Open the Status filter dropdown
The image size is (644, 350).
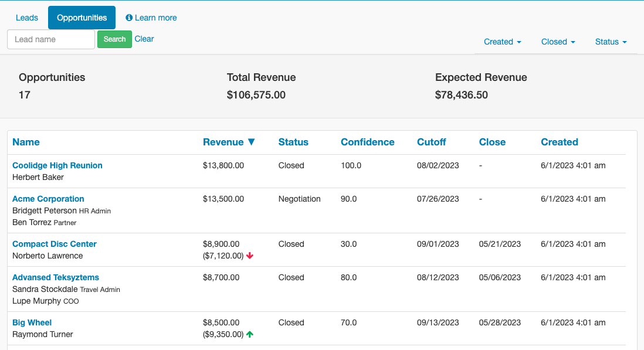(611, 42)
